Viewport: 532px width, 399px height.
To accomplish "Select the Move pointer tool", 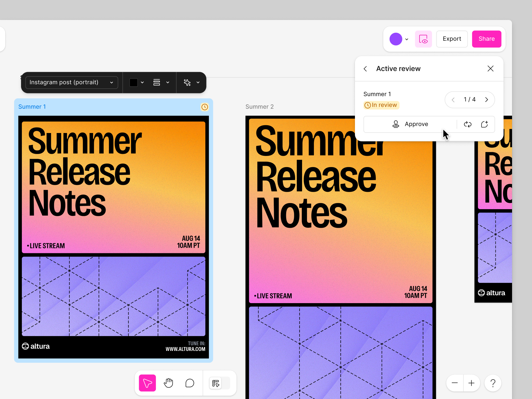I will click(147, 383).
